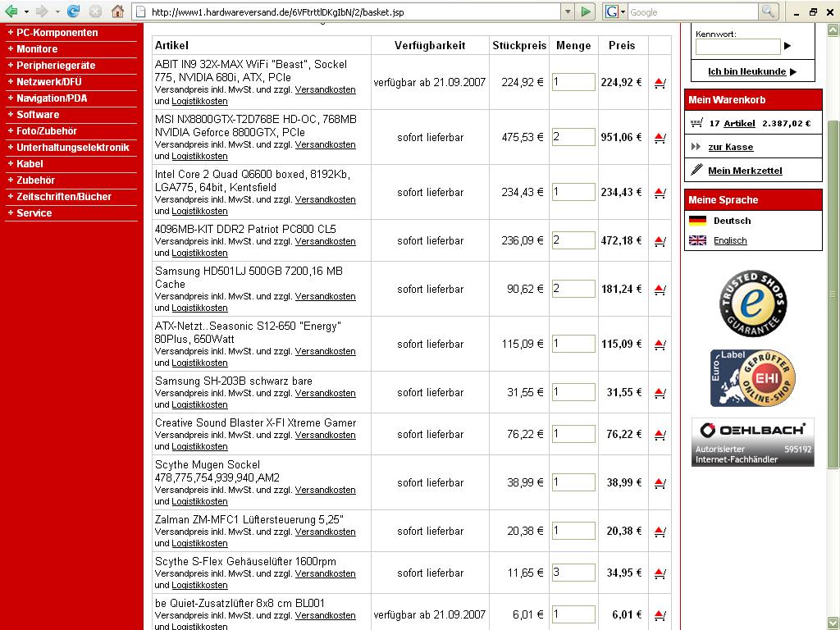Click the search magnifier icon in the Google box
The width and height of the screenshot is (840, 630).
click(768, 11)
